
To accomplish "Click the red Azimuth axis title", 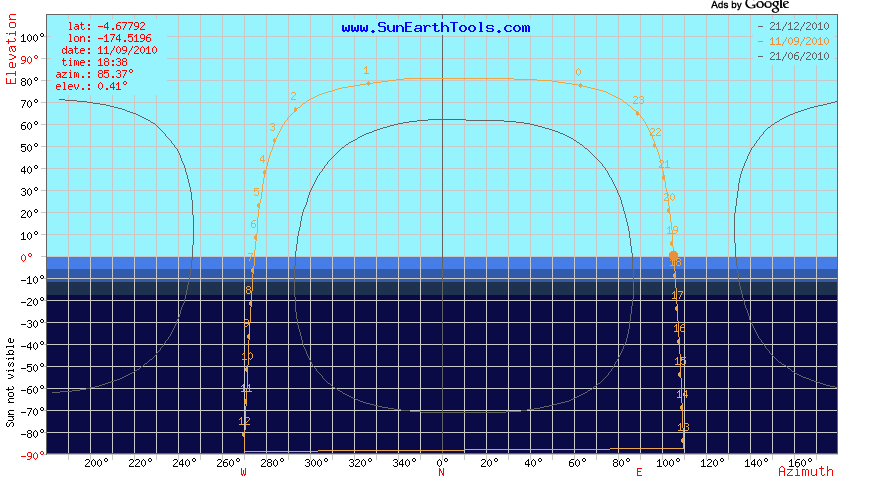I will 805,471.
